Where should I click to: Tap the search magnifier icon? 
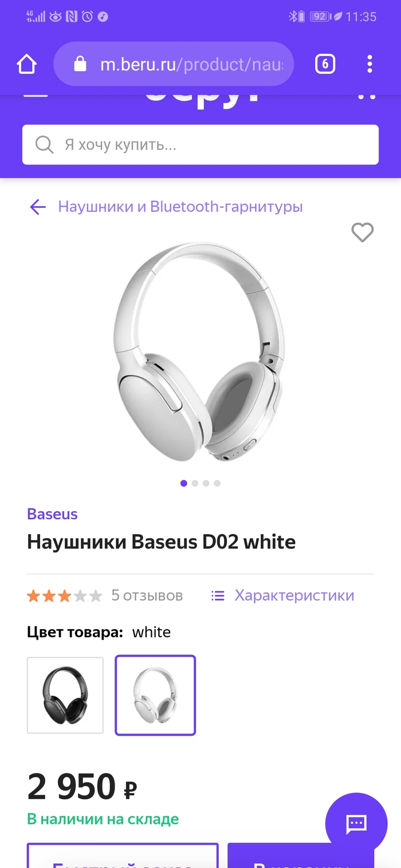coord(44,144)
